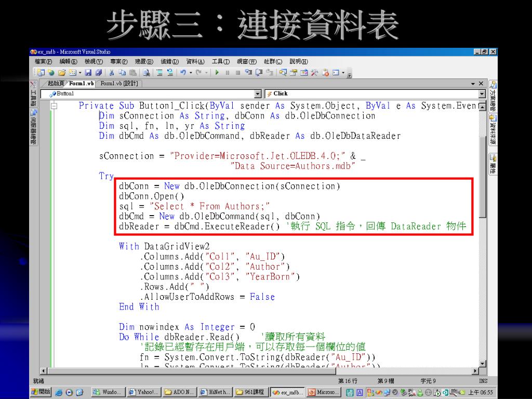Click the 開始 Start button
532x399 pixels.
41,392
